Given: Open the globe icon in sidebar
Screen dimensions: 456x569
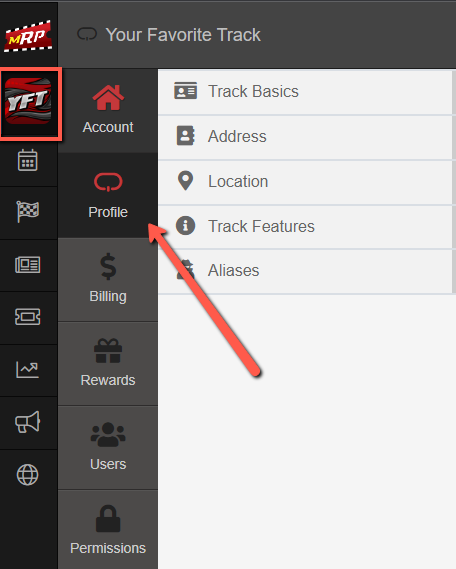Looking at the screenshot, I should coord(28,475).
